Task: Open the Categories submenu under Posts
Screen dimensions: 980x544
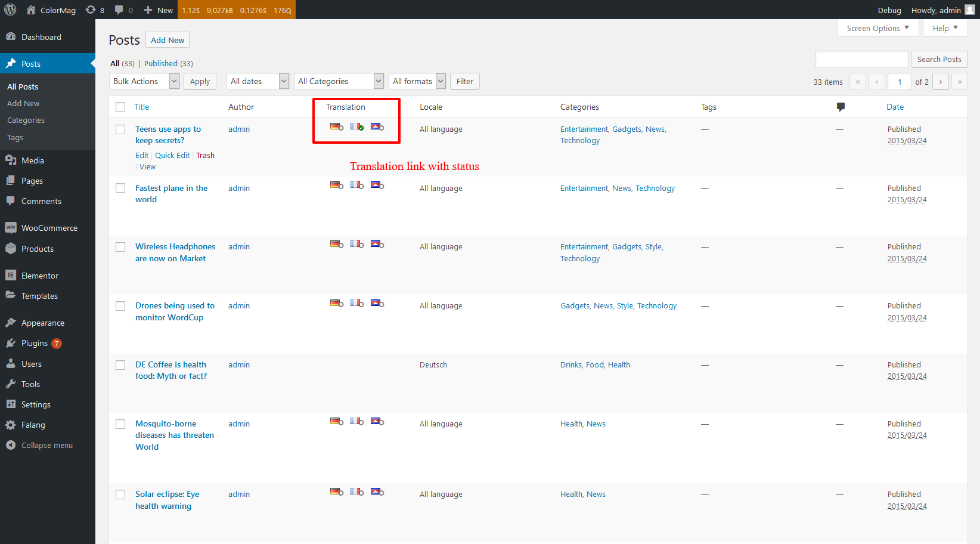Action: pyautogui.click(x=26, y=120)
